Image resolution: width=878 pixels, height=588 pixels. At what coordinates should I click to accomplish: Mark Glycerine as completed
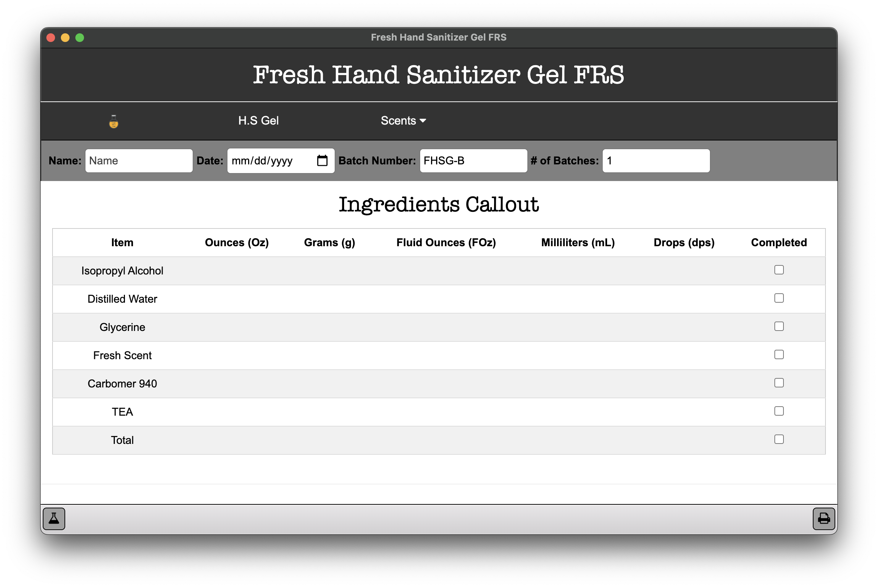click(779, 326)
